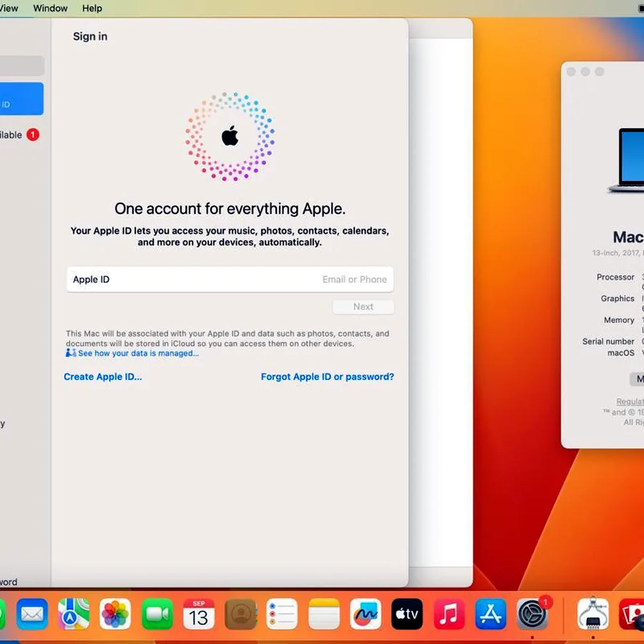
Task: Click the 'Graphics' label in About window
Action: 618,298
